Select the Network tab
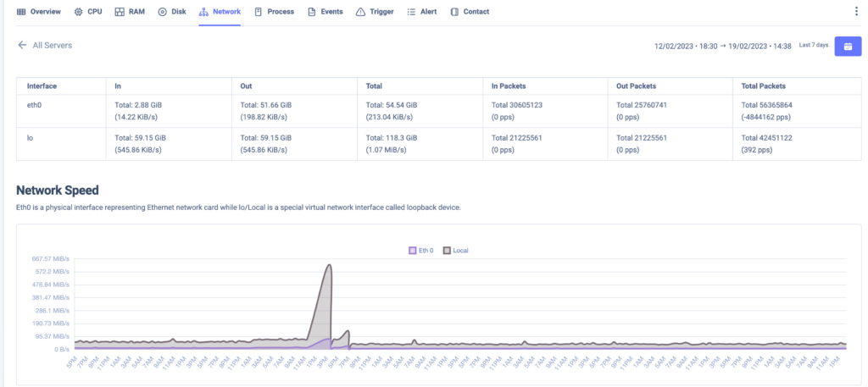Viewport: 868px width, 387px height. tap(220, 12)
